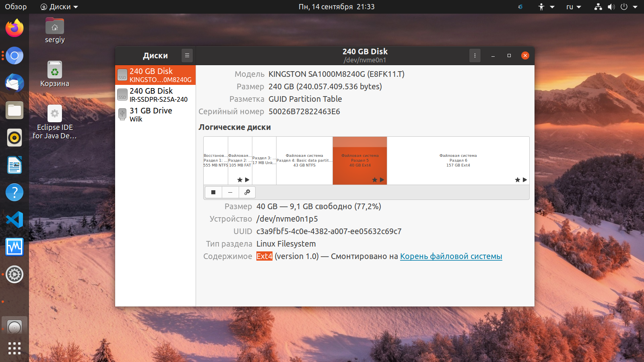Viewport: 644px width, 362px height.
Task: Open the Disks application hamburger menu
Action: [x=187, y=56]
